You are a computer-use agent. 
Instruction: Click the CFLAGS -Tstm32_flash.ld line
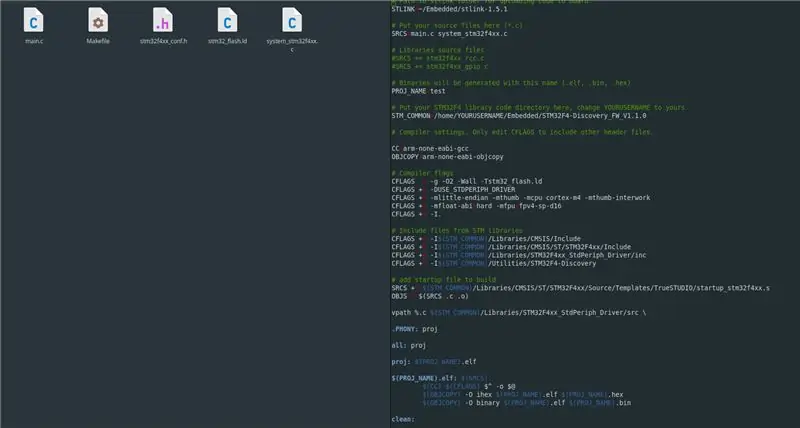(467, 181)
